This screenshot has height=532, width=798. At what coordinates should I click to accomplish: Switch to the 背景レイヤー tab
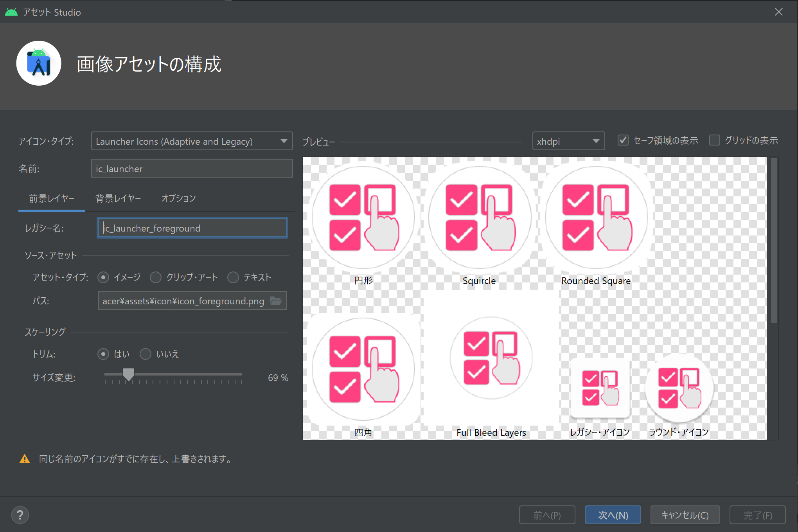pyautogui.click(x=118, y=198)
